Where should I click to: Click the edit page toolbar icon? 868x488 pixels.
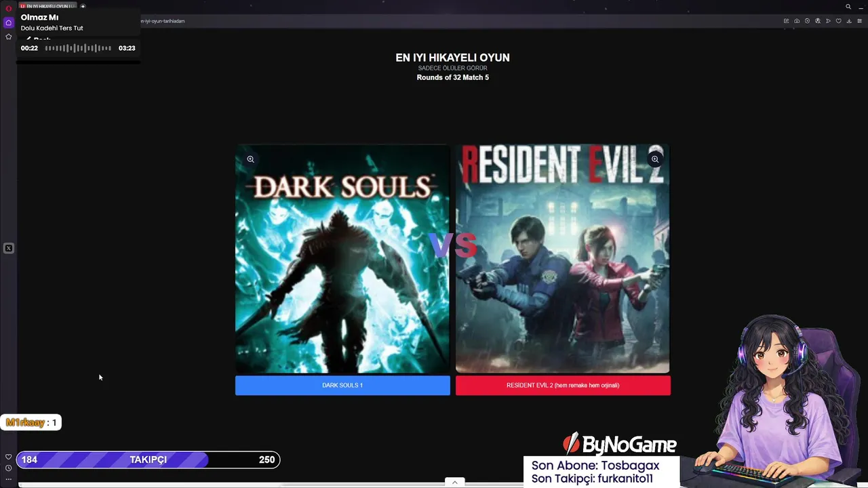point(786,21)
